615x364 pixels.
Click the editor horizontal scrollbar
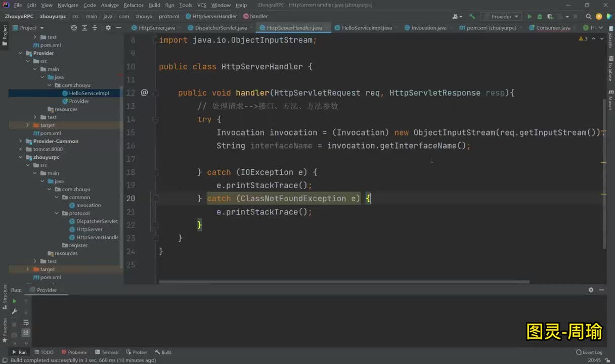pos(344,282)
